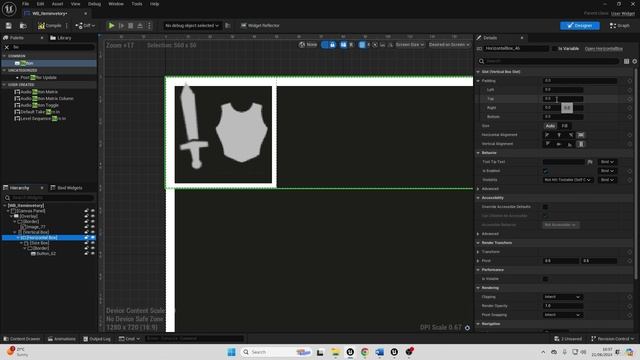Screen dimensions: 640x360
Task: Toggle visibility eye for Image_77 row
Action: tap(93, 227)
